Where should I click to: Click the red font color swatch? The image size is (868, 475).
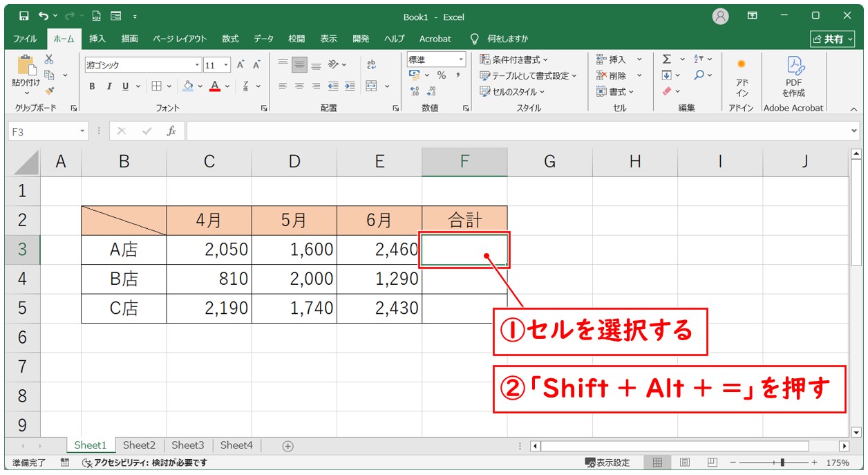pyautogui.click(x=215, y=86)
